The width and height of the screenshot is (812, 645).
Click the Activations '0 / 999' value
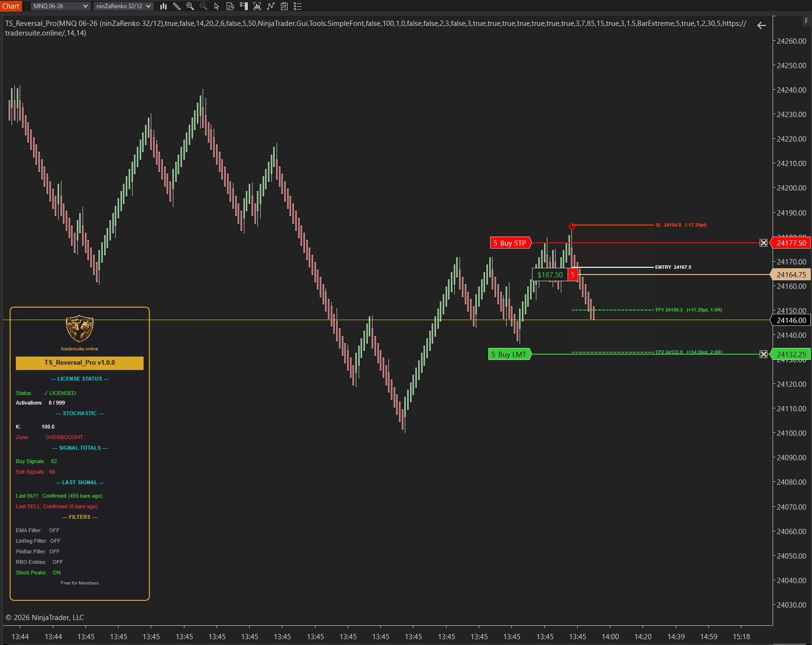tap(57, 403)
